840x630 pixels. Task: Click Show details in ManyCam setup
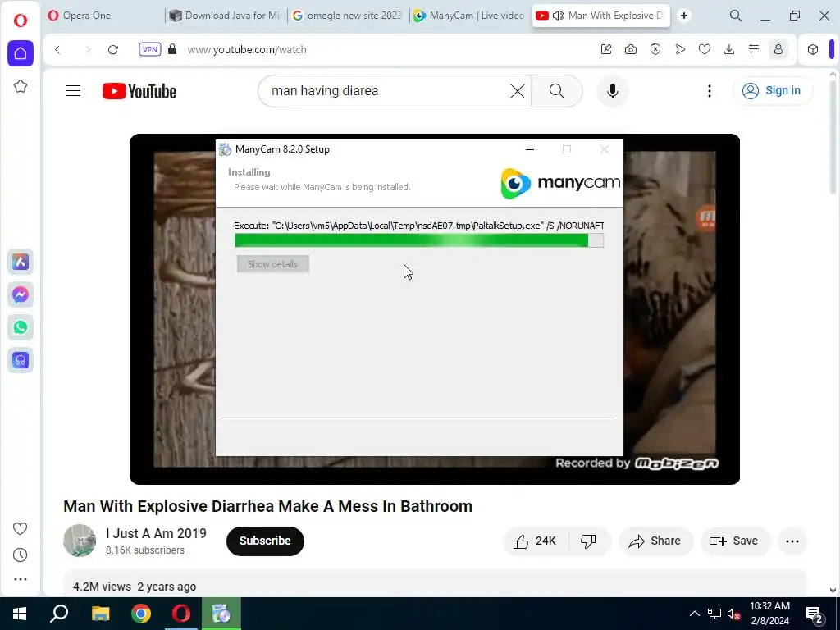point(272,264)
